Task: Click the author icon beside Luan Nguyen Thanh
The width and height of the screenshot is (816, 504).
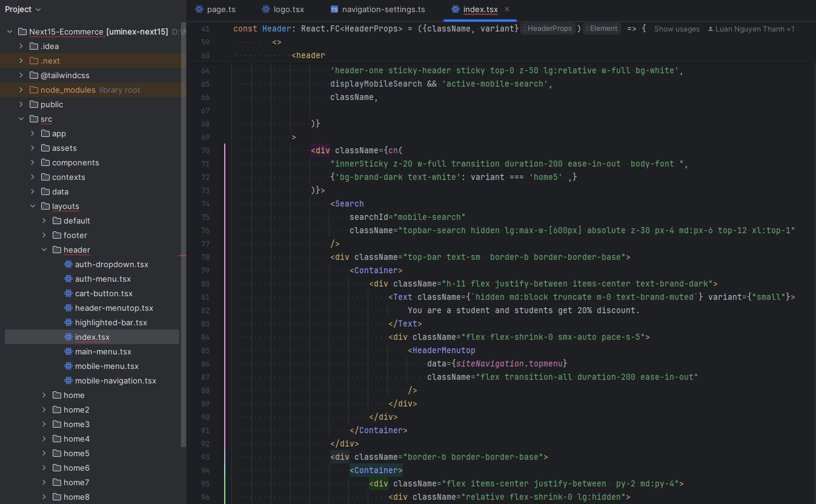Action: click(710, 29)
